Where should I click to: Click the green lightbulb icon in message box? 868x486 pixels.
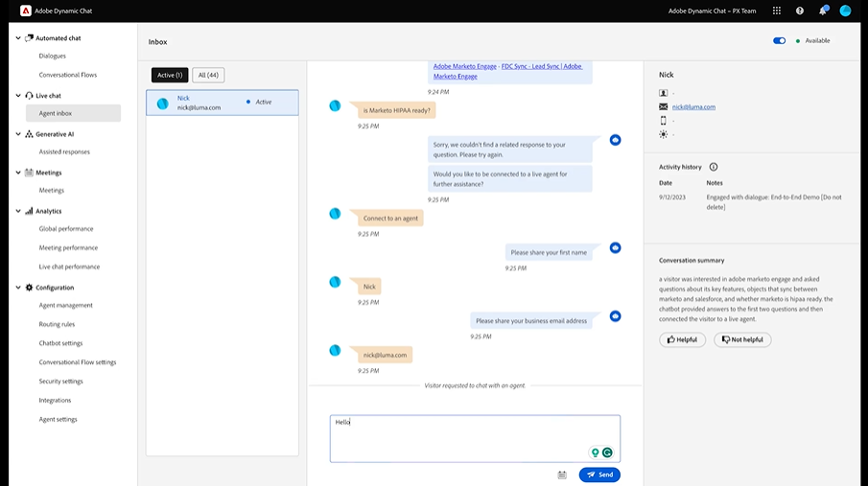(x=595, y=452)
